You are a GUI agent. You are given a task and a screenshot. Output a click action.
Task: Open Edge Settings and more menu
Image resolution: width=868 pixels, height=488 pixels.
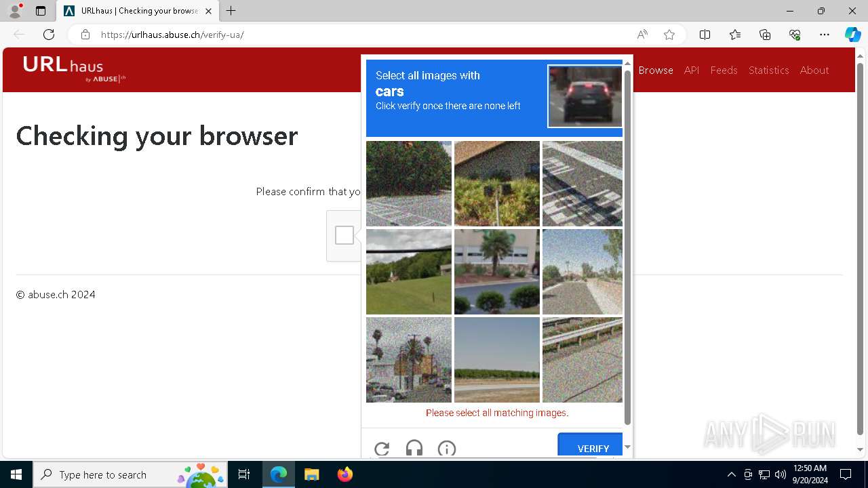coord(825,35)
